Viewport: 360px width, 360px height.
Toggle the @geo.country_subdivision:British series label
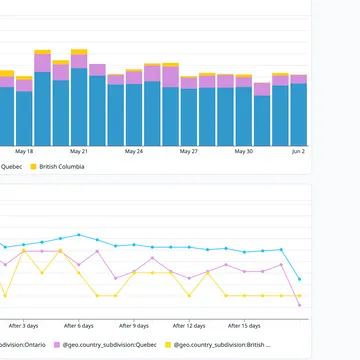click(222, 345)
